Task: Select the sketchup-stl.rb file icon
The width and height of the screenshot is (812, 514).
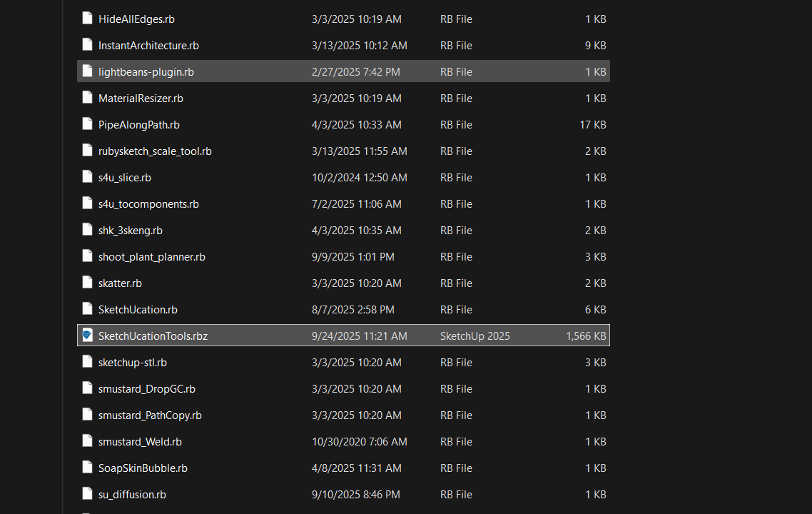Action: [x=87, y=362]
